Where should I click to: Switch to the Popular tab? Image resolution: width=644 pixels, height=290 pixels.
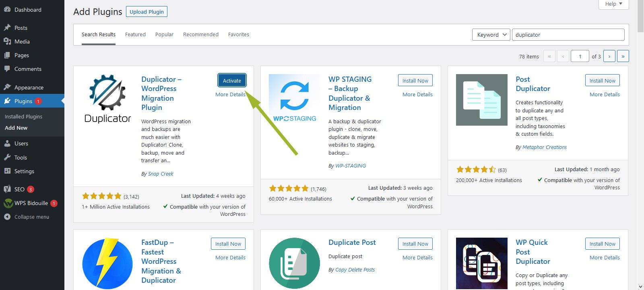(x=164, y=35)
